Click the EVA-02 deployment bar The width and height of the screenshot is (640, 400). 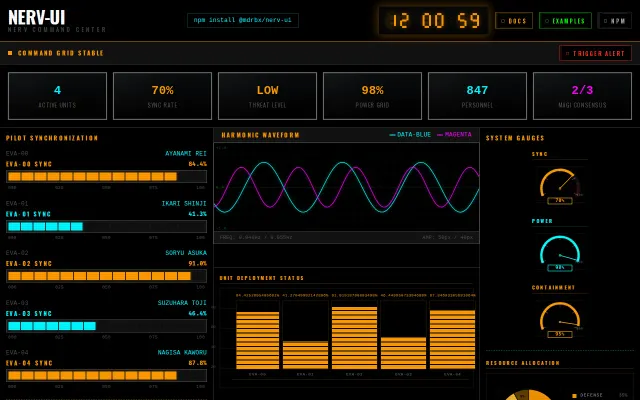(354, 338)
